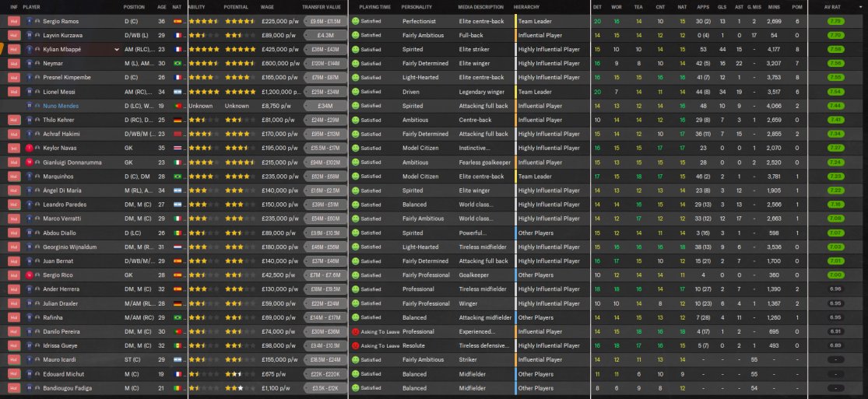Screen dimensions: 868x399
Task: Click the red Asking To Leave face for Danilo Pereira
Action: click(356, 331)
